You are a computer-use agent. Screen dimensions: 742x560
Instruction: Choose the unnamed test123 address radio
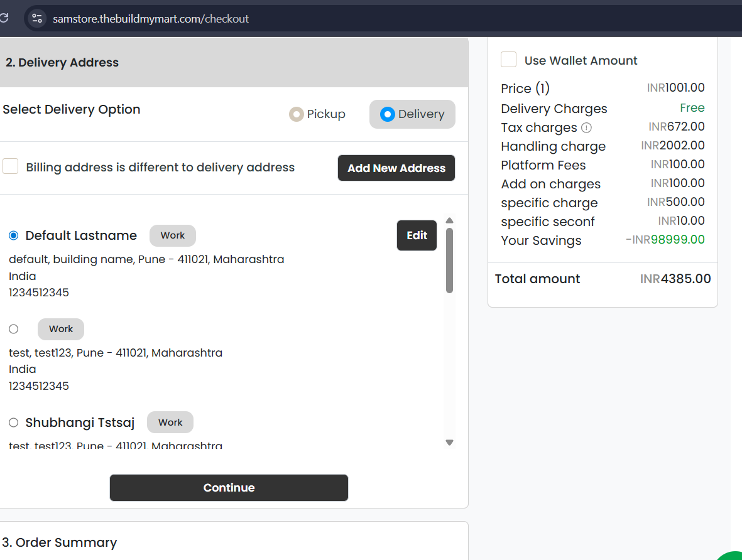pos(14,329)
